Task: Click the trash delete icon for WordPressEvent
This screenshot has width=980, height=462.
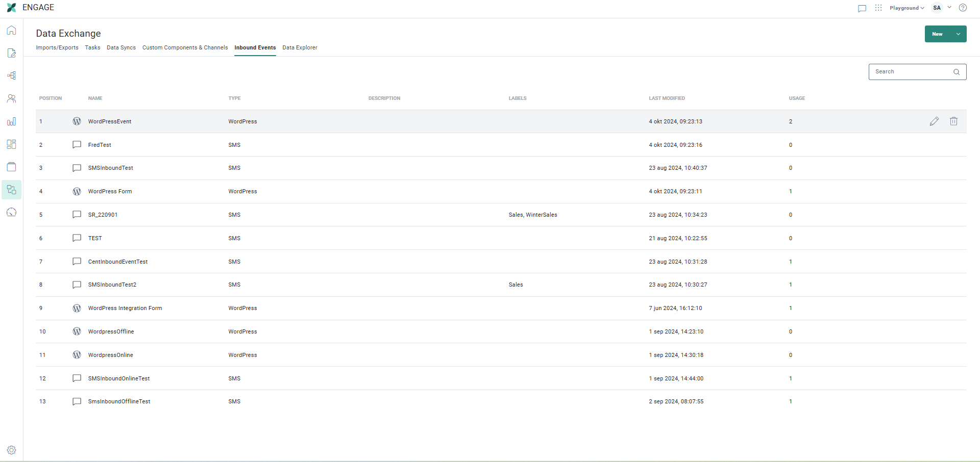Action: point(953,121)
